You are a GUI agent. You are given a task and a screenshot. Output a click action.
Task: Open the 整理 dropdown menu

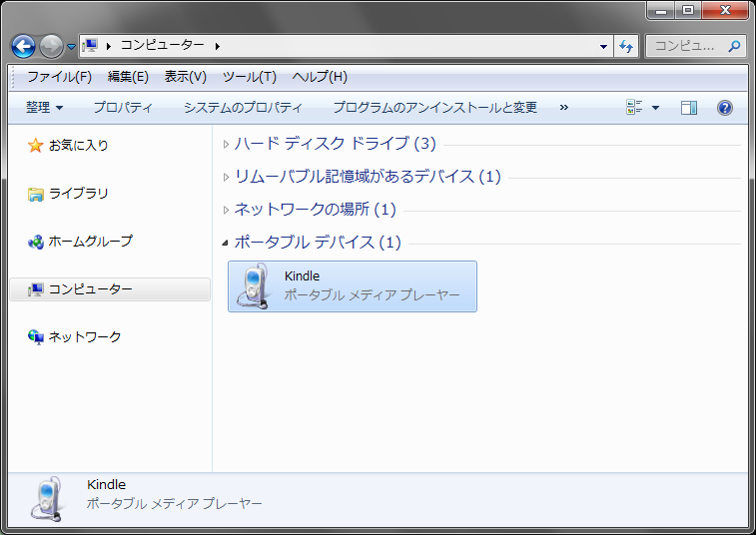coord(45,108)
